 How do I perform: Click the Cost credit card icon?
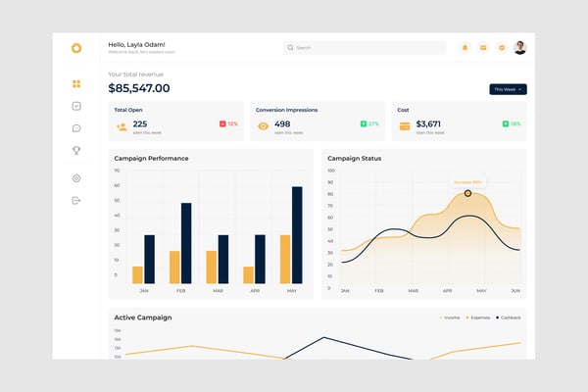[405, 126]
